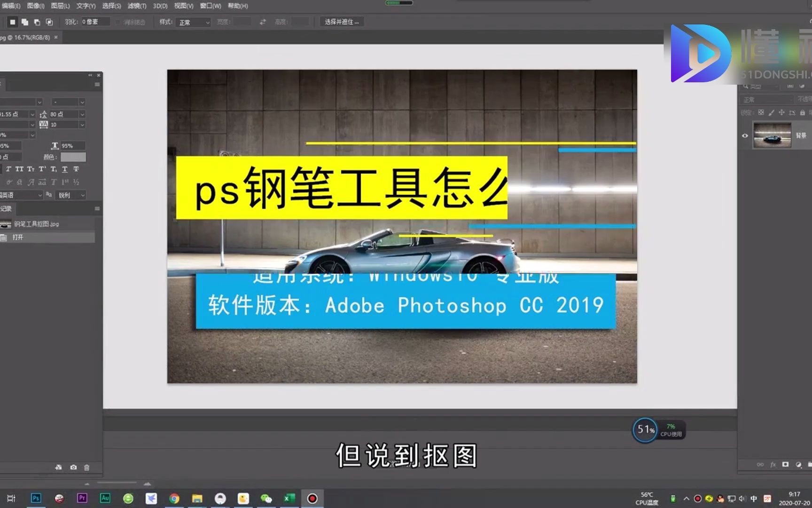The image size is (812, 508).
Task: Open the 滤镜 menu
Action: pos(137,6)
